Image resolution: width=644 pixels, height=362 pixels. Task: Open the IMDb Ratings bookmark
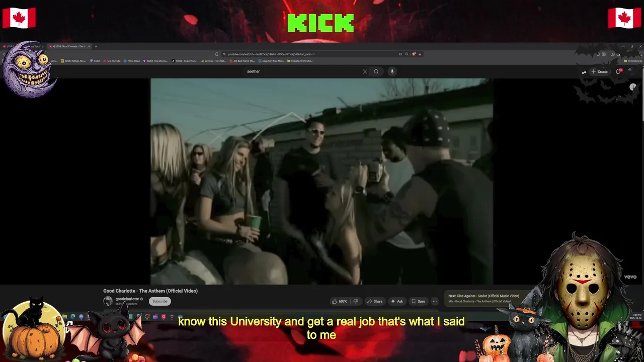[x=73, y=61]
